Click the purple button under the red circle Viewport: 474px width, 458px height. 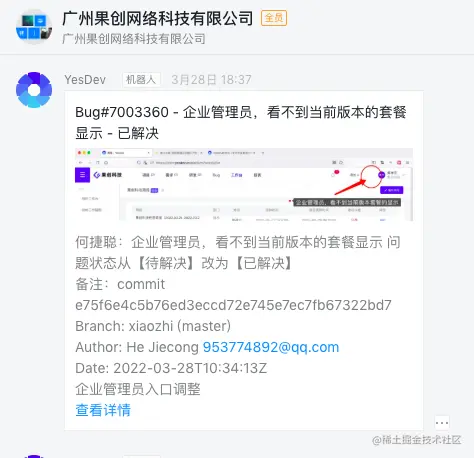tap(391, 190)
